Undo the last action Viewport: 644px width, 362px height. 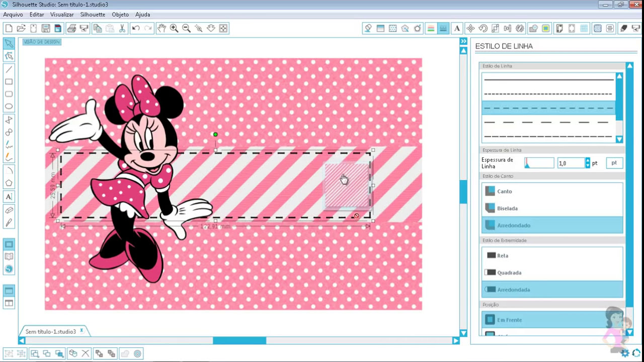click(x=136, y=28)
